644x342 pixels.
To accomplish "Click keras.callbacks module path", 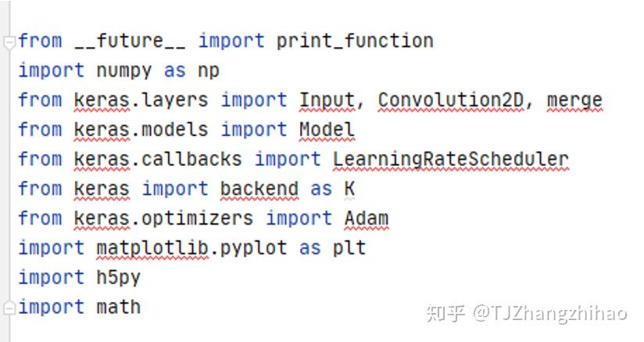I will [158, 160].
